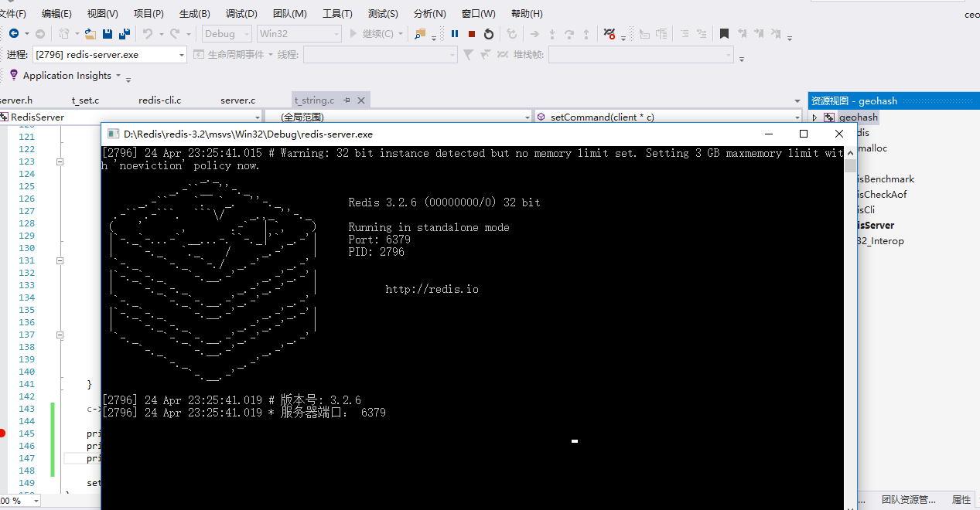
Task: Restart the debugging session
Action: coord(489,33)
